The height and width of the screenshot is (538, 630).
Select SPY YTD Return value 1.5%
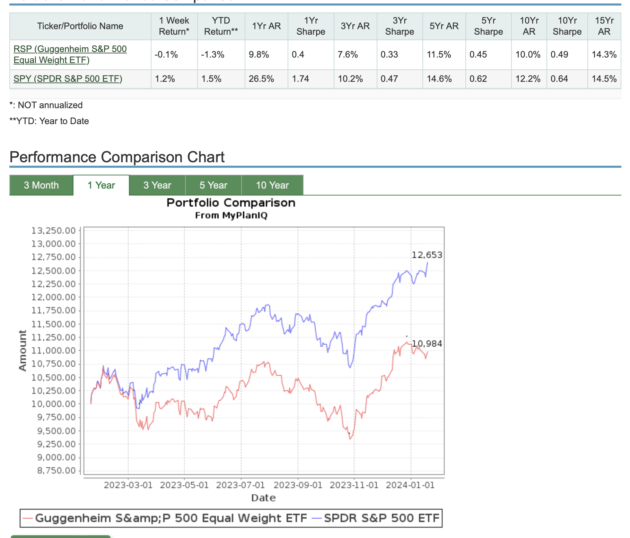211,79
